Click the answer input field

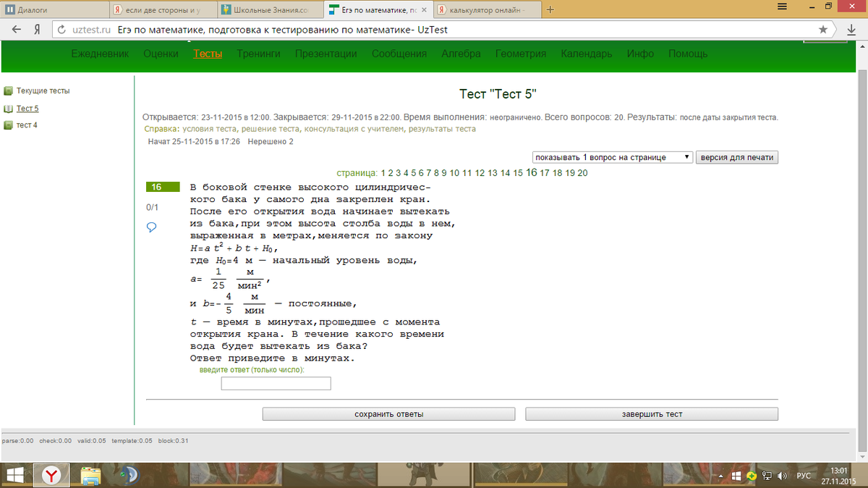276,384
